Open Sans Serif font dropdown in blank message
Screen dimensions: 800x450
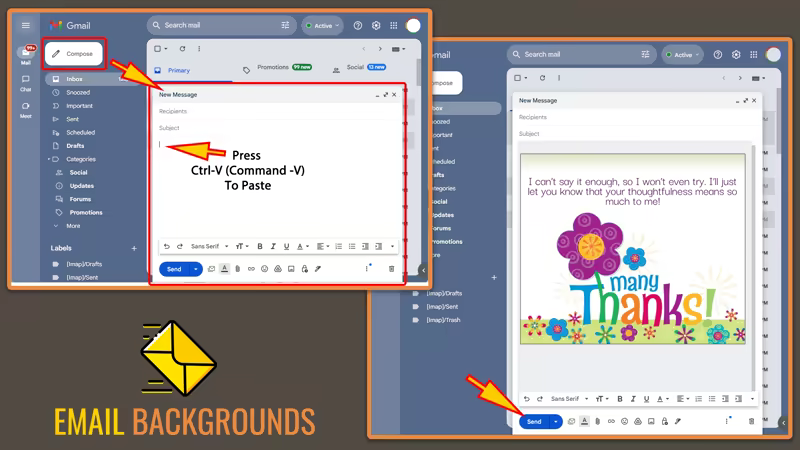pyautogui.click(x=210, y=246)
